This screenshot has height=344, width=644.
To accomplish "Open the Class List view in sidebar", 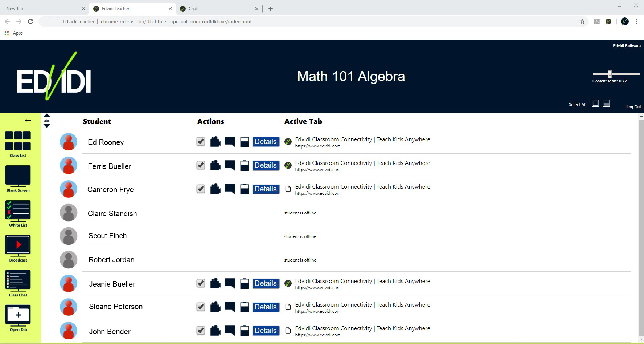I will click(18, 144).
